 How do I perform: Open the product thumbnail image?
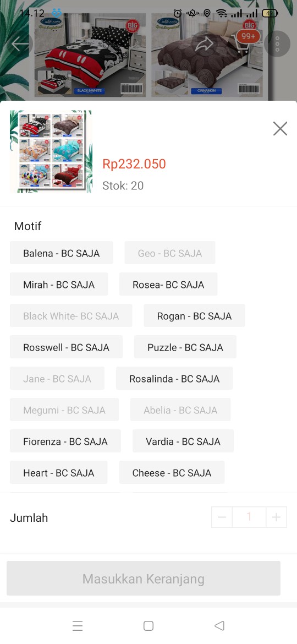tap(51, 151)
